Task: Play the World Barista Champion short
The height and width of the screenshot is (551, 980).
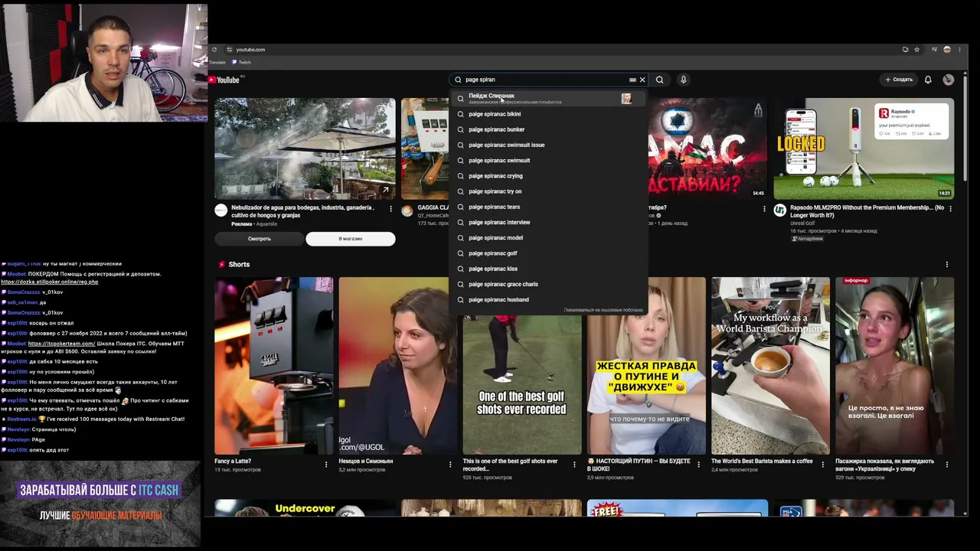Action: point(770,366)
